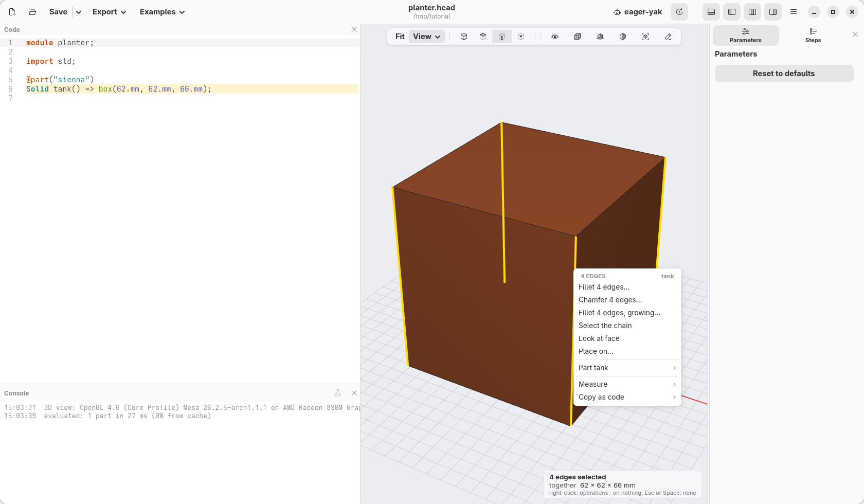Viewport: 864px width, 504px height.
Task: Switch to the Steps tab
Action: point(813,35)
